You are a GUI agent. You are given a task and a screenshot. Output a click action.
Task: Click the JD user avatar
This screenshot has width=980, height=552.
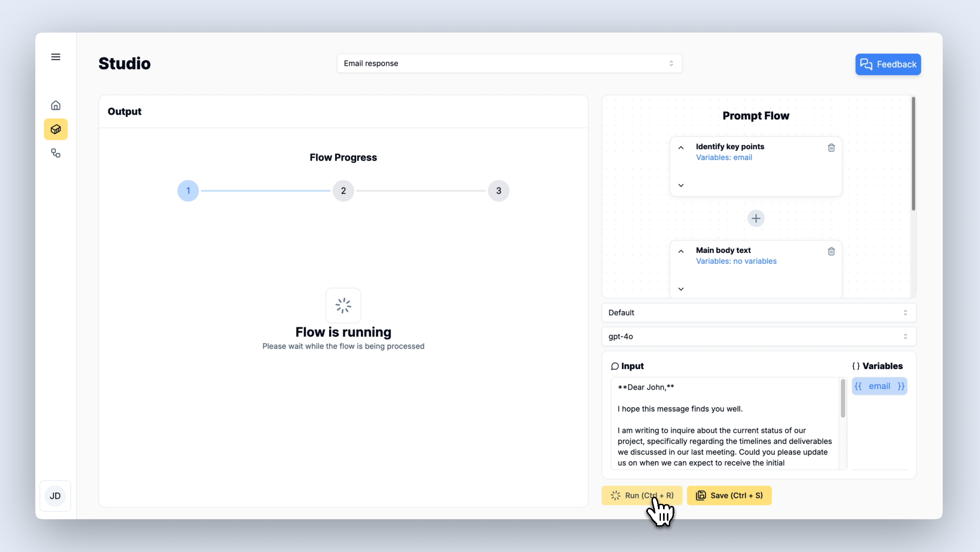coord(55,496)
